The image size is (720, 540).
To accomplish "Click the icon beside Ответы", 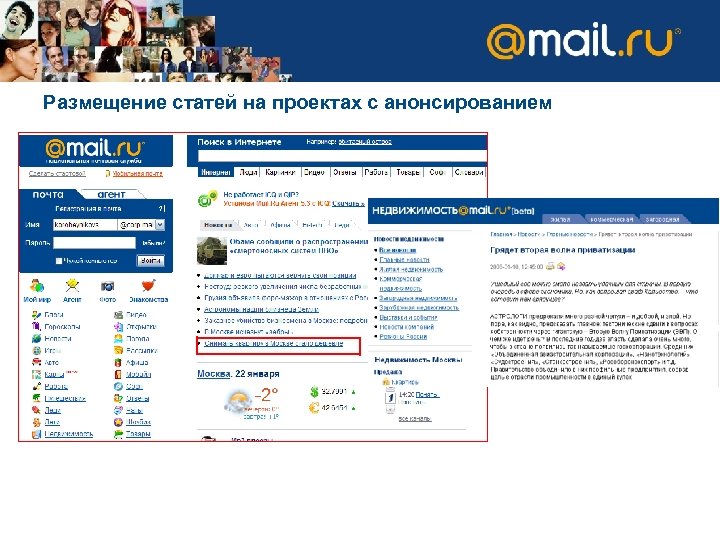I will coord(118,398).
